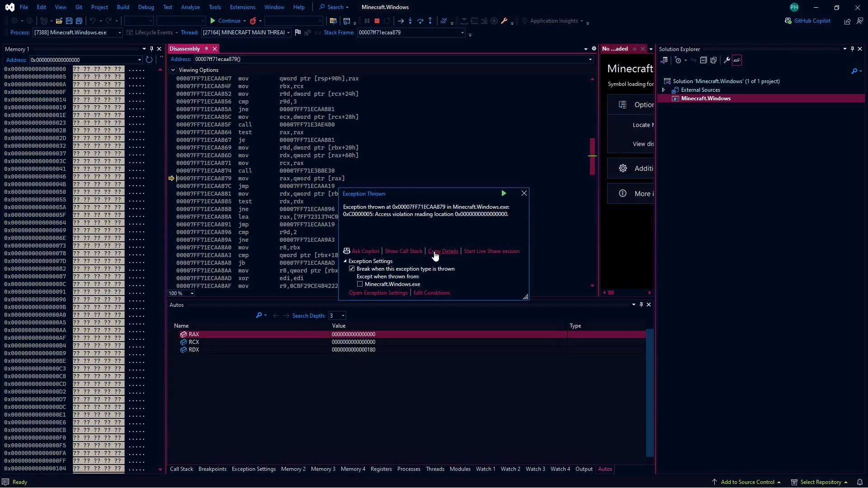The height and width of the screenshot is (488, 868).
Task: Click search icon in Autos window
Action: coord(259,315)
